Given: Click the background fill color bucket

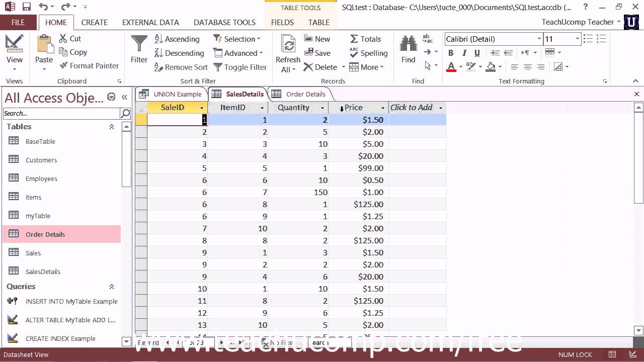Looking at the screenshot, I should [491, 67].
